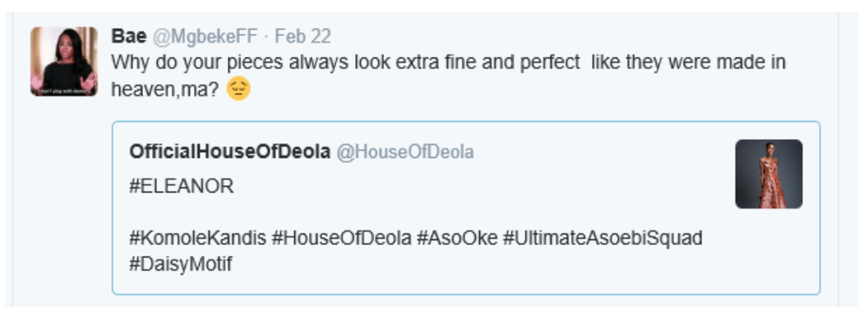Screen dimensions: 868x324
Task: Select the #KomoleKandis hashtag
Action: pos(198,238)
